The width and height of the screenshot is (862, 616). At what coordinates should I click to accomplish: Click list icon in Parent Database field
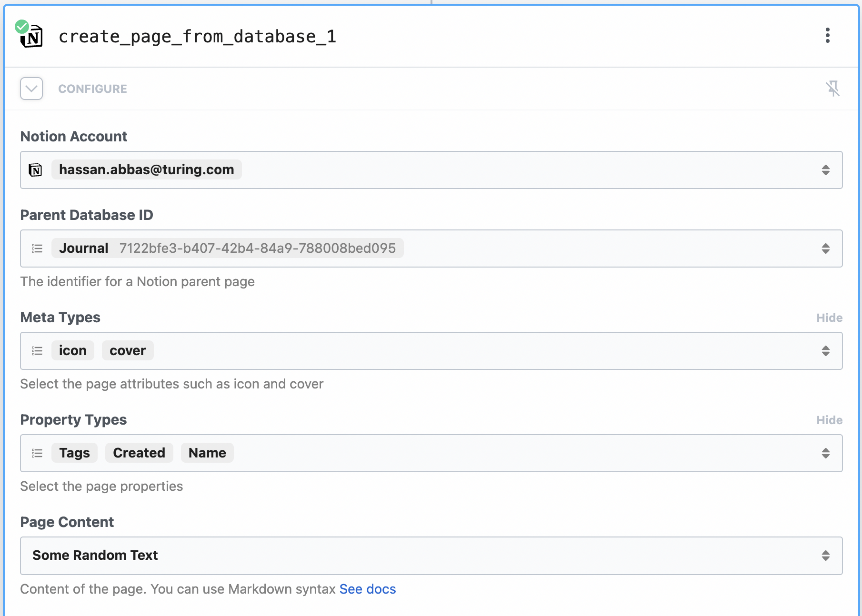[x=37, y=248]
